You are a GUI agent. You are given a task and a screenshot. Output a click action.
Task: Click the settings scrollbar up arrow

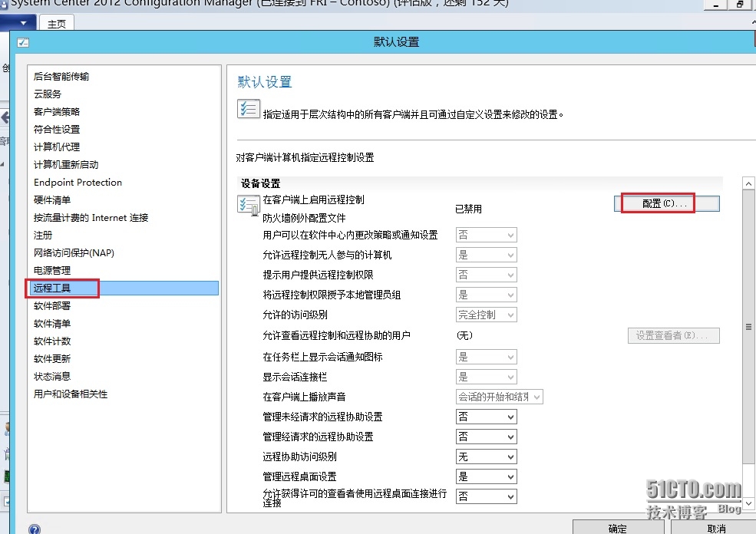(748, 183)
